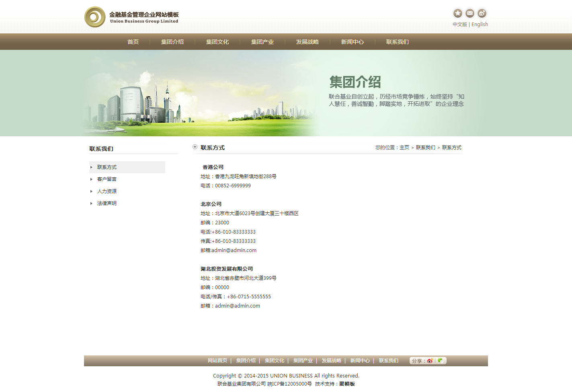
Task: Open the Weibo icon in top header
Action: [x=482, y=13]
